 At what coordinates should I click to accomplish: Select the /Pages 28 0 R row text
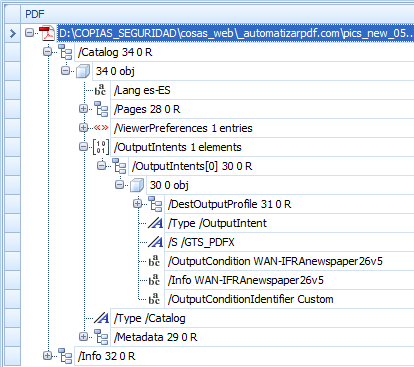(147, 109)
